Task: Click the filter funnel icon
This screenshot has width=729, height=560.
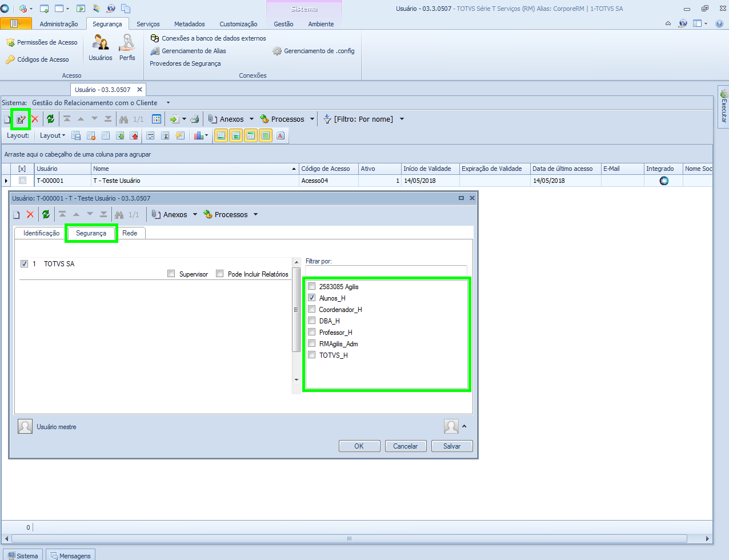Action: [x=327, y=119]
